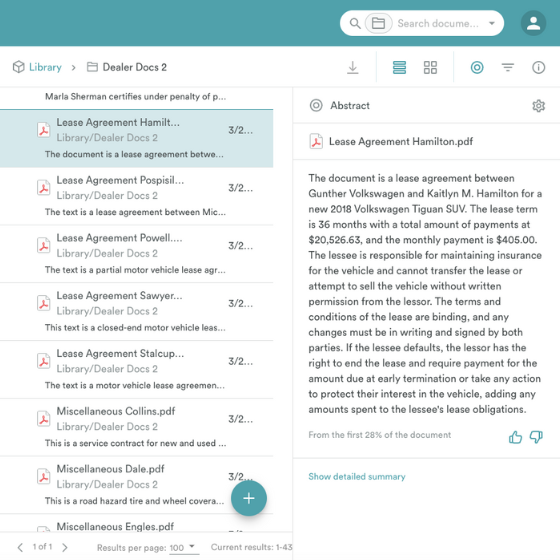Viewport: 560px width, 560px height.
Task: Give thumbs down to abstract
Action: 536,437
